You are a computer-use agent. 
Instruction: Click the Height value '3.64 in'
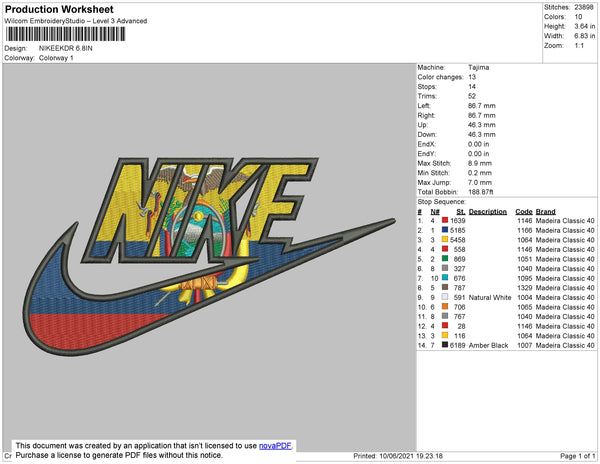584,26
